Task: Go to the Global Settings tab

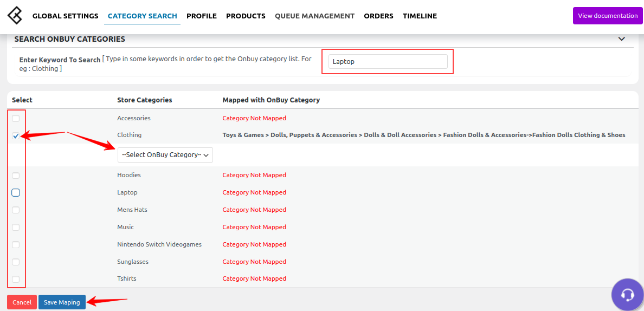Action: 65,16
